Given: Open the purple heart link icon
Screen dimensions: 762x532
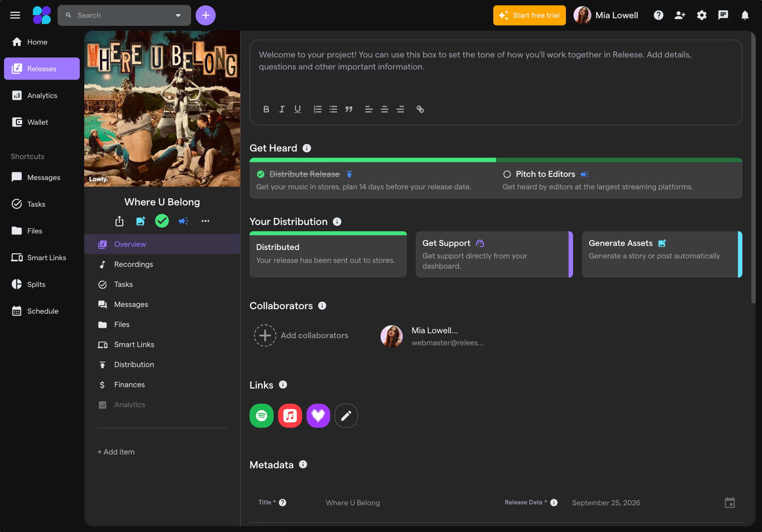Looking at the screenshot, I should 318,416.
